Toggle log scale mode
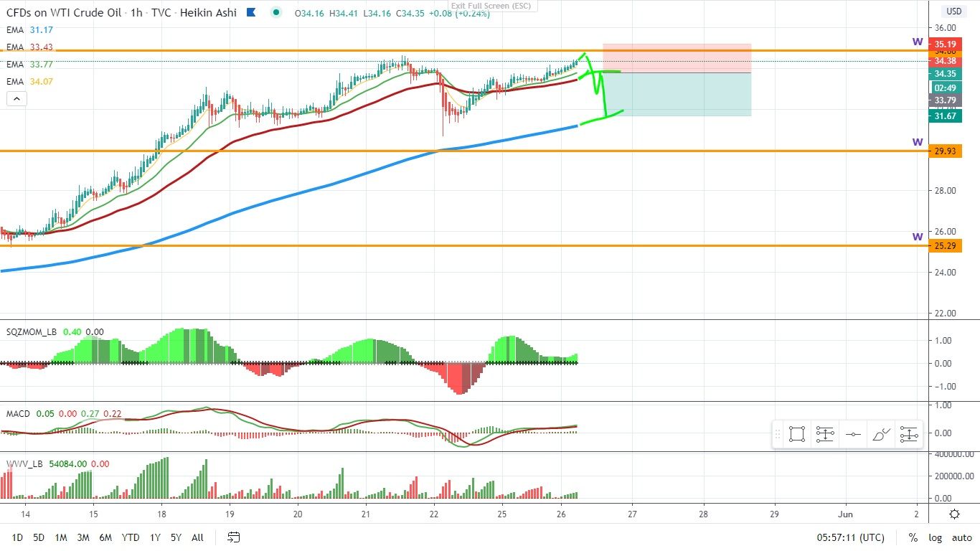The height and width of the screenshot is (551, 980). point(935,537)
